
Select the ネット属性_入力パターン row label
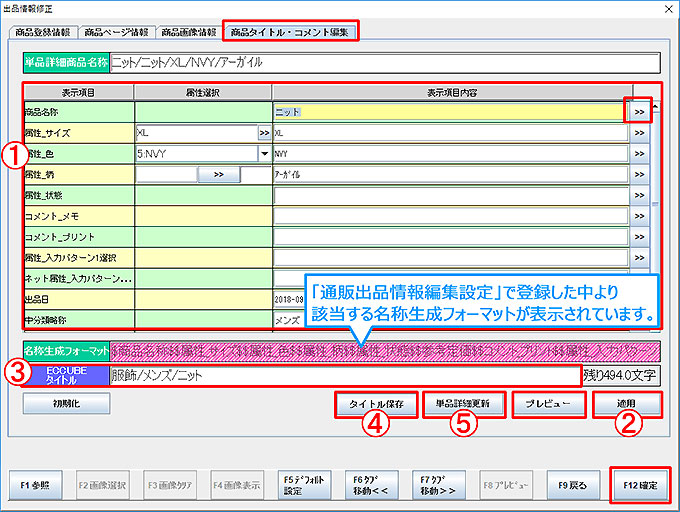click(78, 279)
